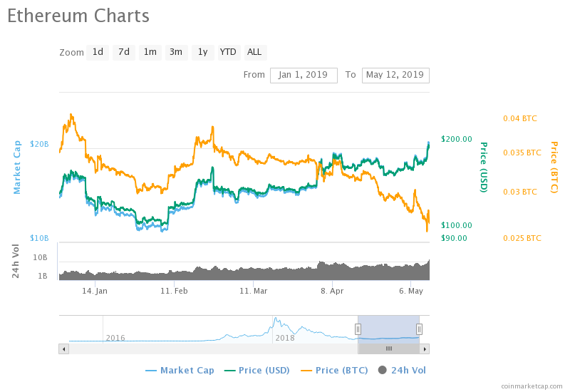Show ALL price history
Screen dimensions: 570x392
(x=255, y=52)
